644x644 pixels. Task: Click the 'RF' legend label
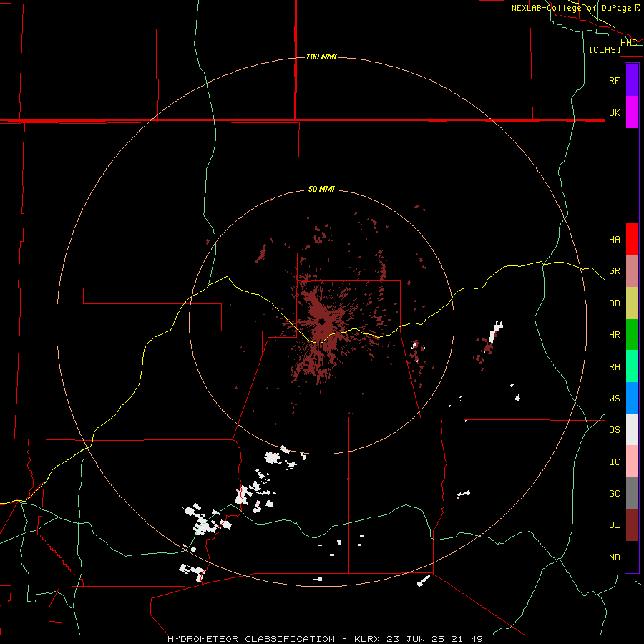[x=615, y=80]
